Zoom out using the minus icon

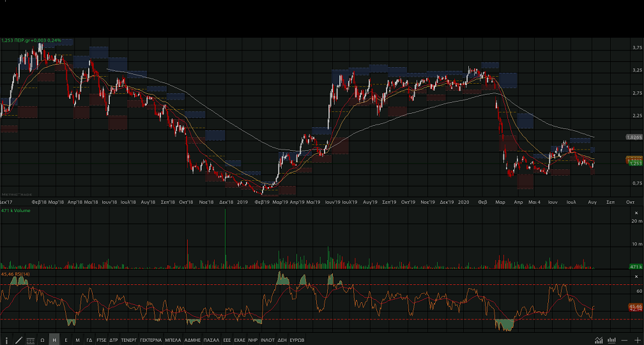click(624, 340)
